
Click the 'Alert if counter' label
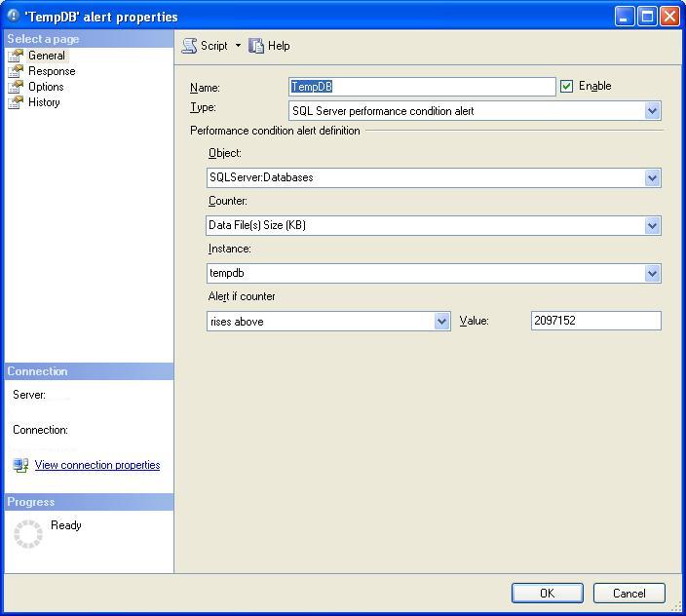[x=242, y=296]
